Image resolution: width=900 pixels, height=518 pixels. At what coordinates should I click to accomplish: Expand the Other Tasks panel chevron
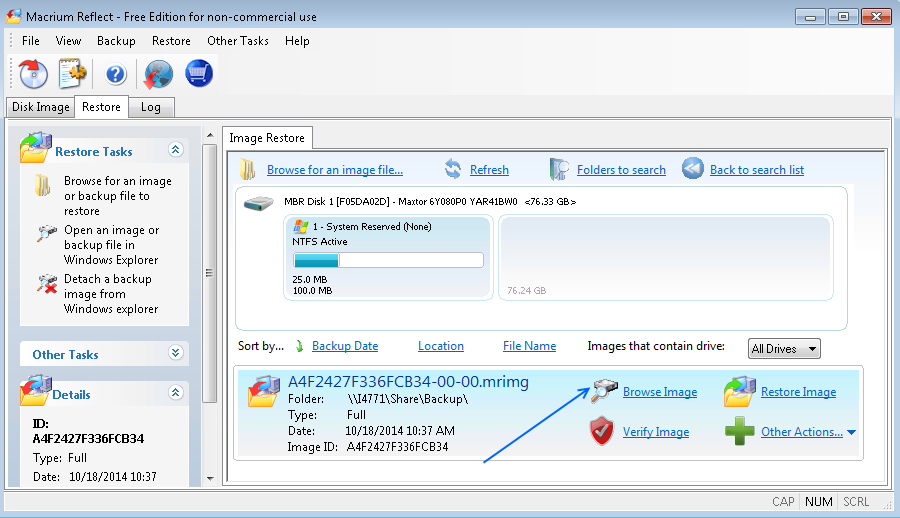pyautogui.click(x=176, y=353)
